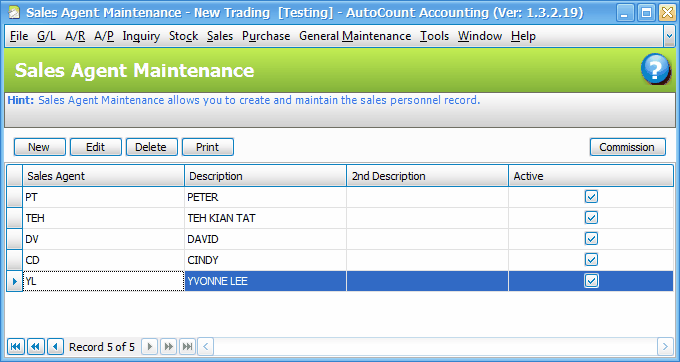Click horizontal scrollbar left arrow
This screenshot has height=362, width=680.
206,347
